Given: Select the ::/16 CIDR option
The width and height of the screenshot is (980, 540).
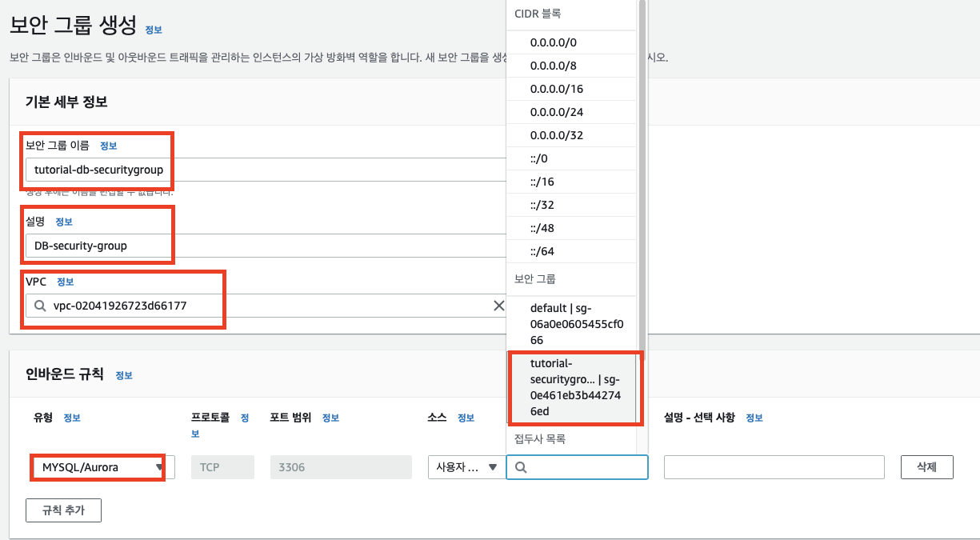Looking at the screenshot, I should [571, 182].
